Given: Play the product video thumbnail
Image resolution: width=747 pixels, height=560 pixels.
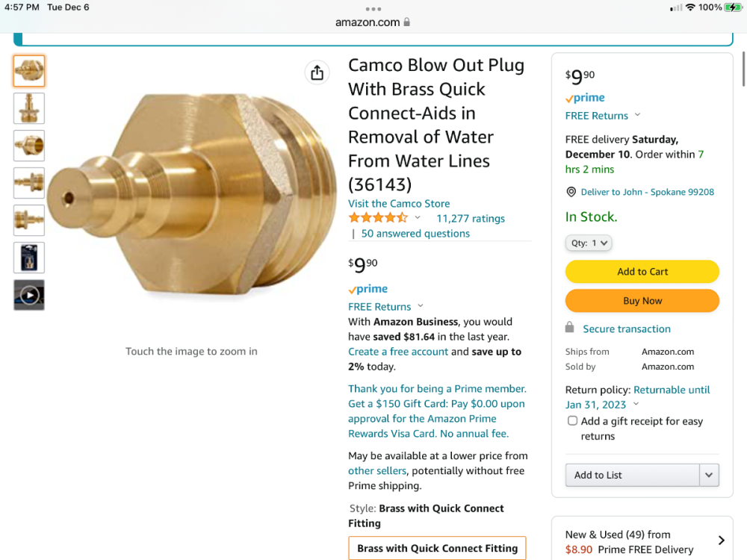Looking at the screenshot, I should tap(29, 295).
